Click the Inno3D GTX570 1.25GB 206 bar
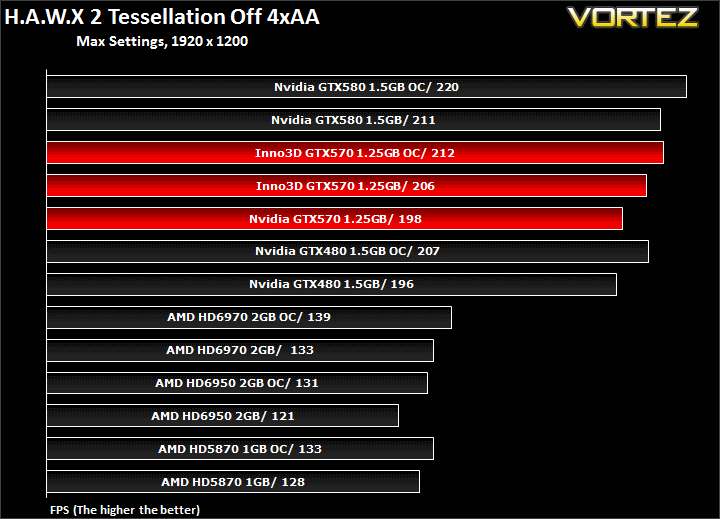The width and height of the screenshot is (720, 519). coord(347,186)
